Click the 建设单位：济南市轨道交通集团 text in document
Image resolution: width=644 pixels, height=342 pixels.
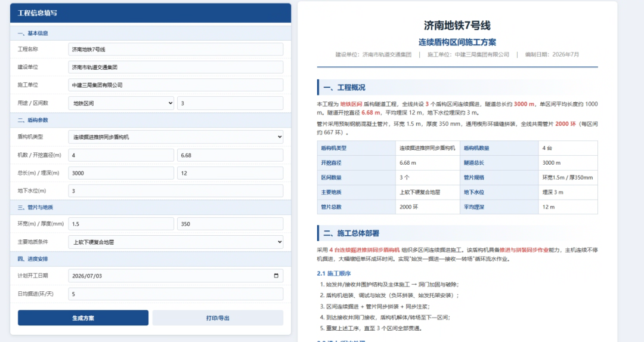[x=373, y=54]
